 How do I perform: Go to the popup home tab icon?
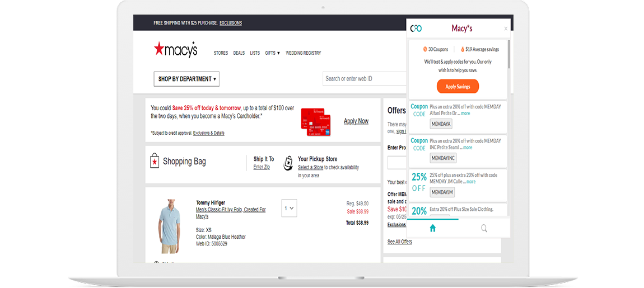(432, 229)
